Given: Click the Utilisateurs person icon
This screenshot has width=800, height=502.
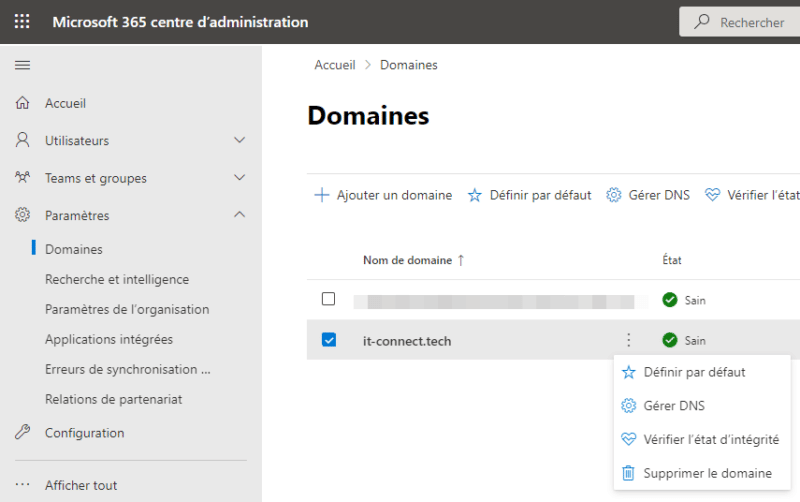Looking at the screenshot, I should 22,140.
